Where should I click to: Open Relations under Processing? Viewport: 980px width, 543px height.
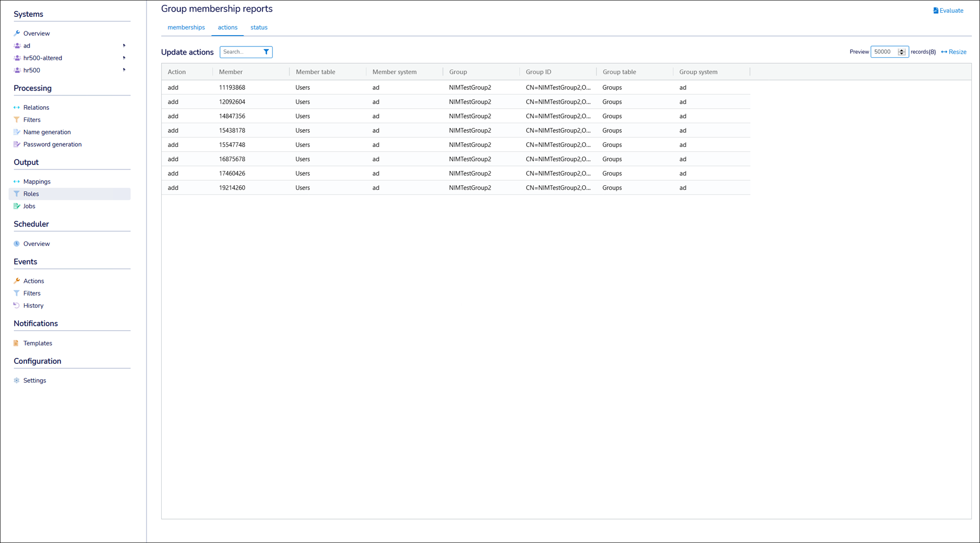[x=36, y=108]
